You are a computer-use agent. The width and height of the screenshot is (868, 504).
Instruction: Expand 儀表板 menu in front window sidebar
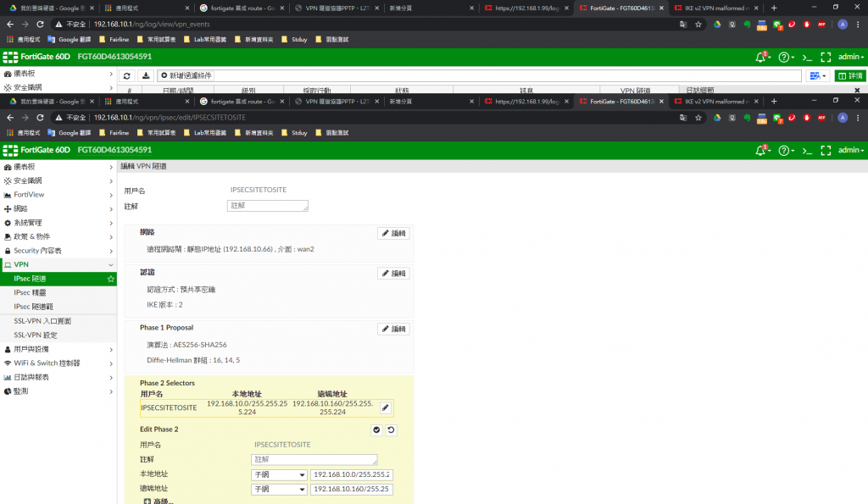(58, 167)
